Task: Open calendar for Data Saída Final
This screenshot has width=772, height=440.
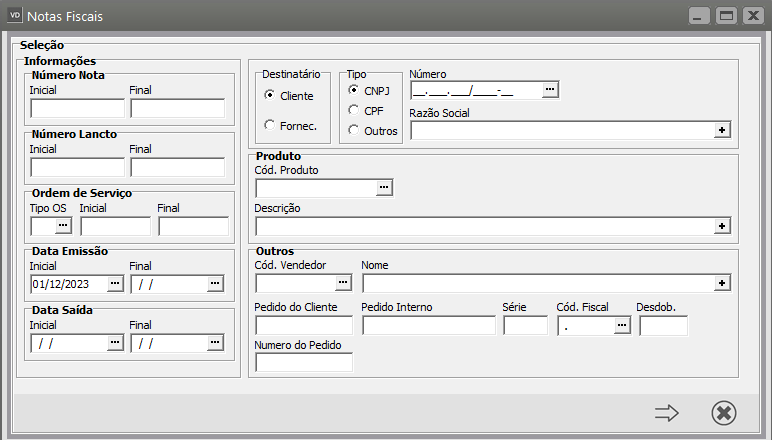Action: 214,342
